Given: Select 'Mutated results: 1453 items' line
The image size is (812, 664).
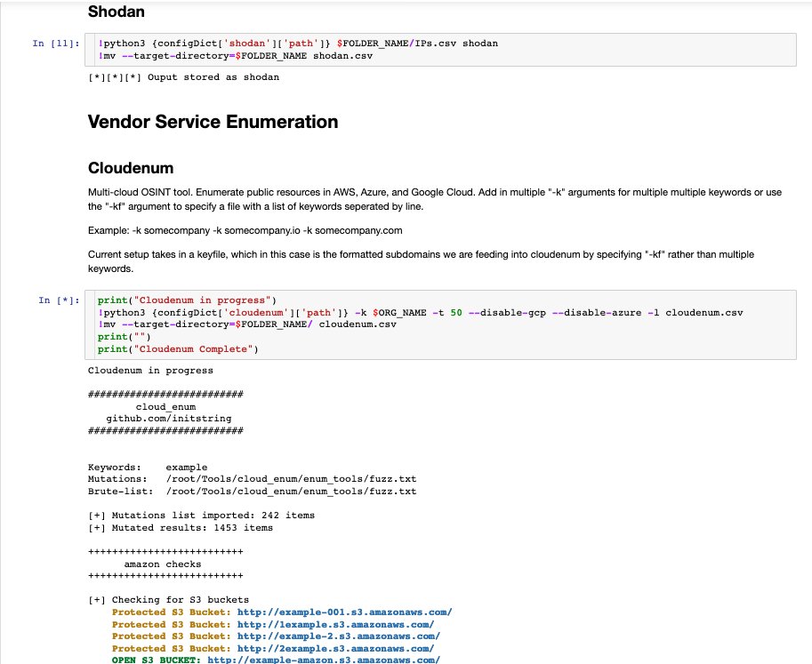Looking at the screenshot, I should click(181, 528).
